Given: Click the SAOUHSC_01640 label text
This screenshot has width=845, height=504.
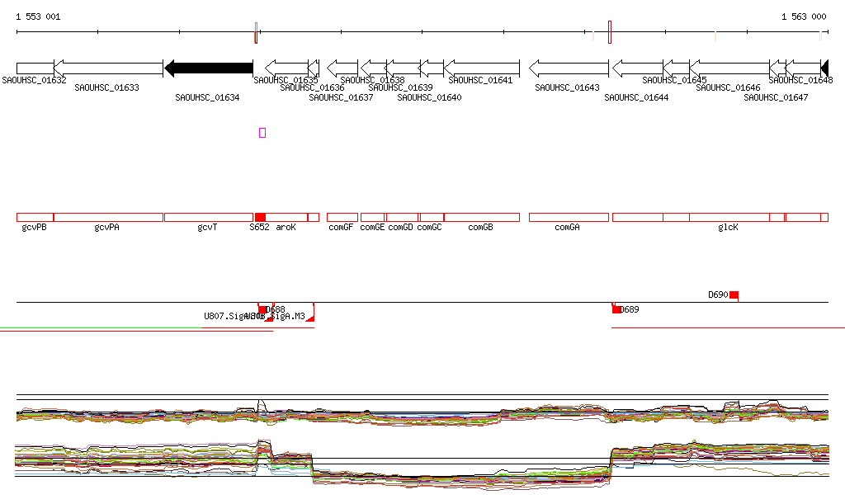Looking at the screenshot, I should pyautogui.click(x=429, y=97).
